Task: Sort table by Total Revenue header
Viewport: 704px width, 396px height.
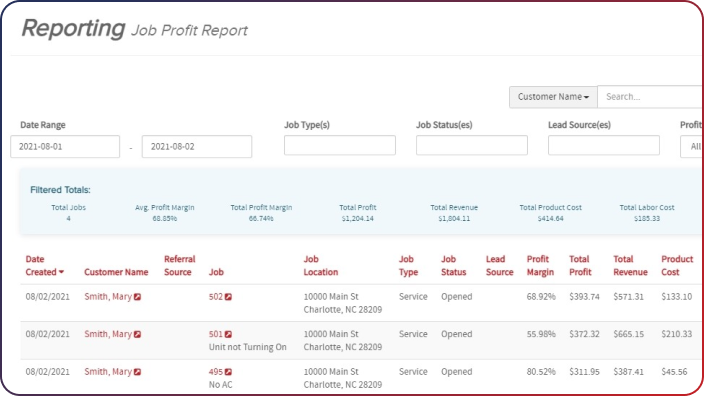Action: pyautogui.click(x=630, y=265)
